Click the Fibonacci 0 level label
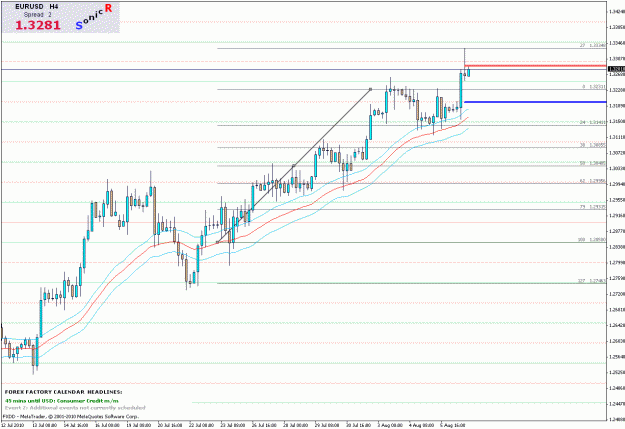 [594, 87]
